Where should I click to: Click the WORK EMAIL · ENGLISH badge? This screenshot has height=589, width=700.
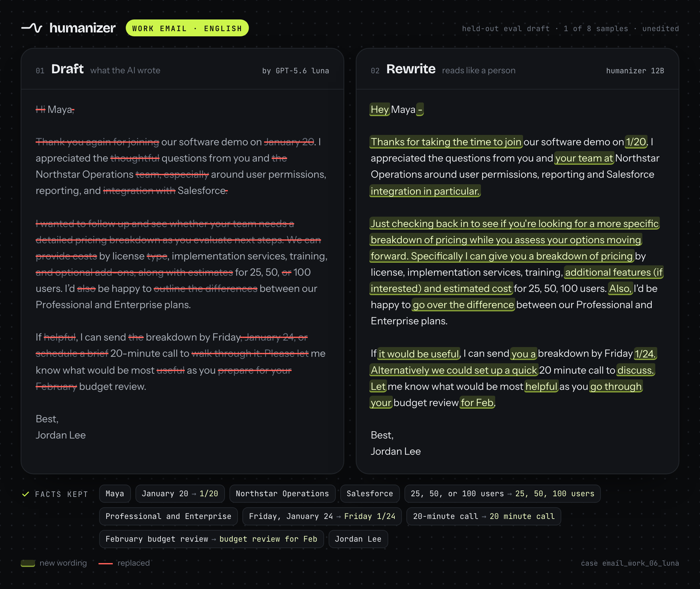coord(187,28)
